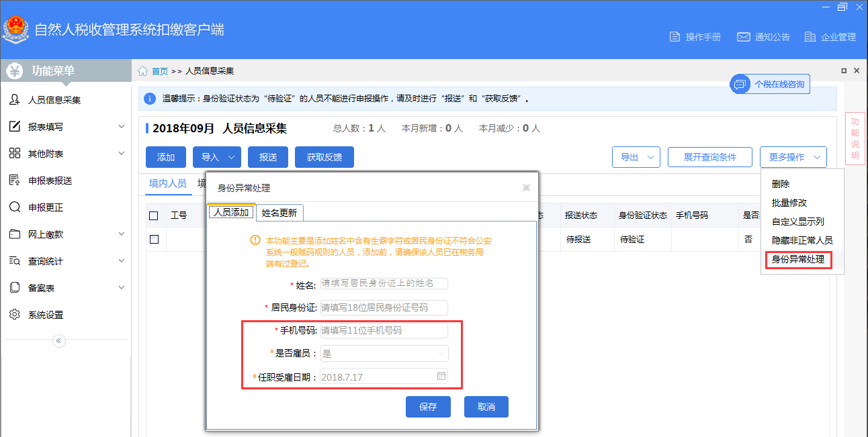Click the 系统设置 gear icon in sidebar
Viewport: 868px width, 437px height.
pyautogui.click(x=14, y=315)
